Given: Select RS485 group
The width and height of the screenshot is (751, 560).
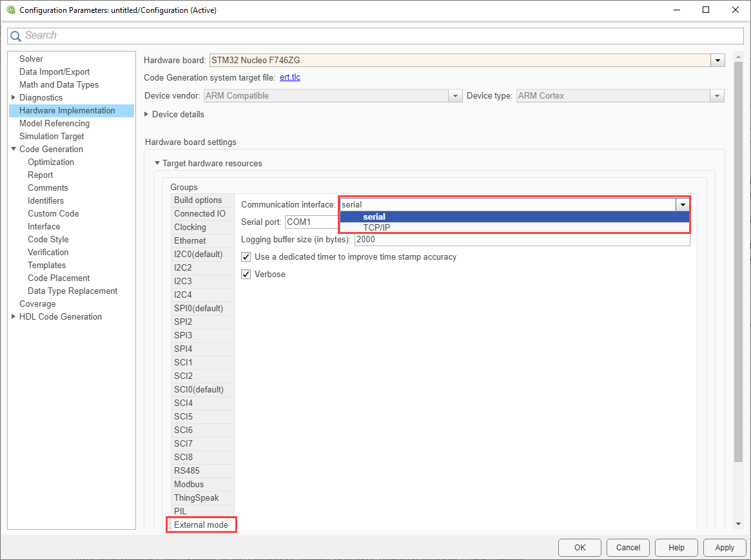Looking at the screenshot, I should pyautogui.click(x=202, y=470).
